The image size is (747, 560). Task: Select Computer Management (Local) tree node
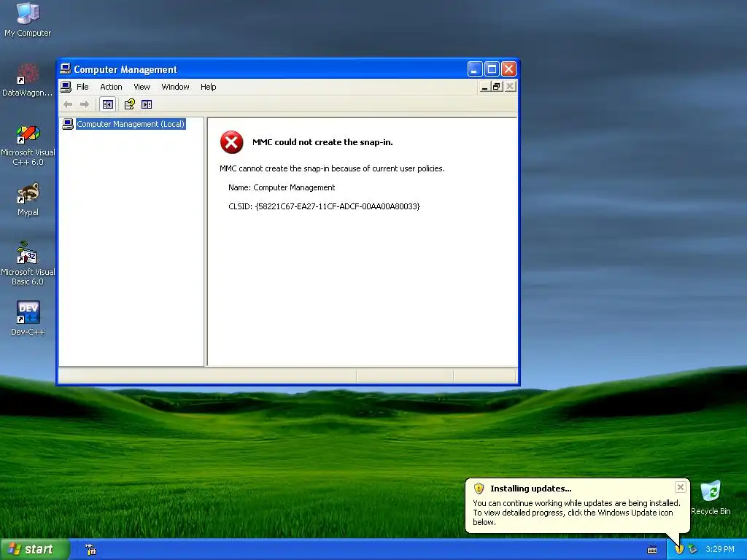[x=131, y=124]
